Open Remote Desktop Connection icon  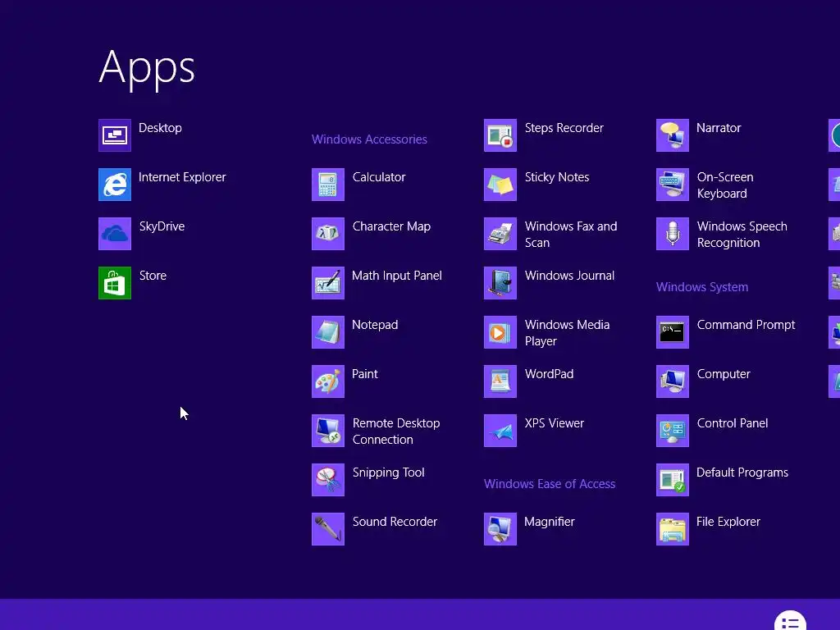(x=328, y=431)
